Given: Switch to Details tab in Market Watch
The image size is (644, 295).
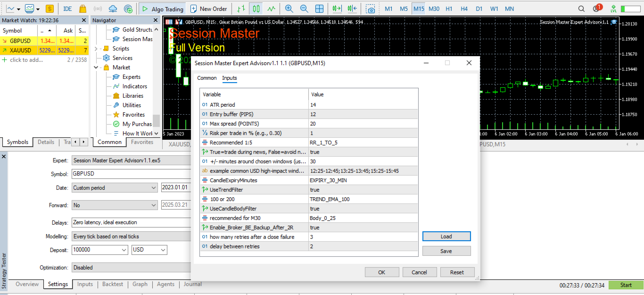Looking at the screenshot, I should pos(46,142).
